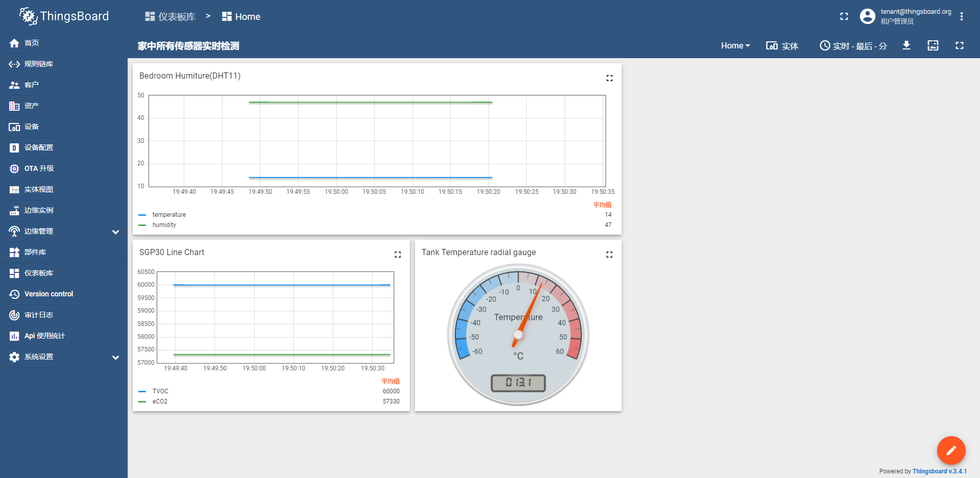Toggle fullscreen in the top header
Screen dimensions: 980x478
click(x=844, y=16)
